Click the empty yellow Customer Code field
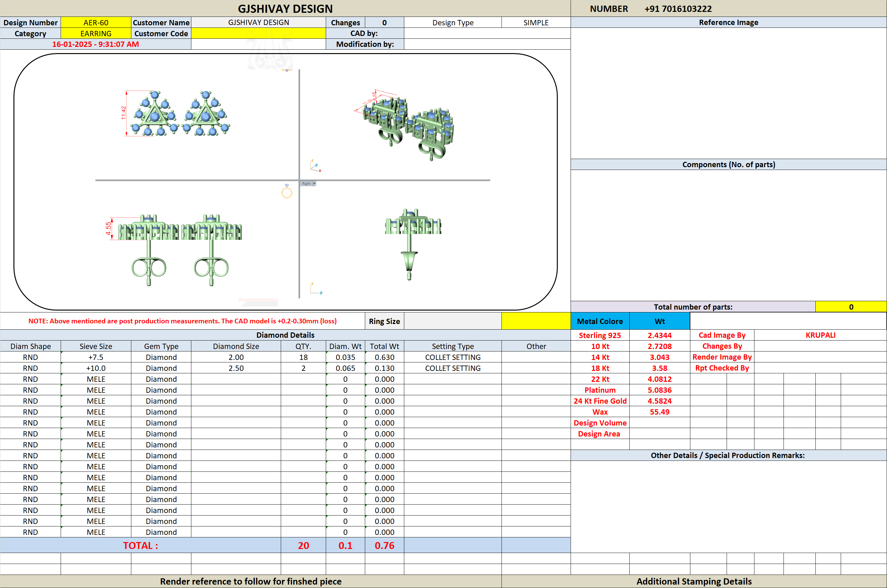Image resolution: width=887 pixels, height=588 pixels. click(259, 33)
